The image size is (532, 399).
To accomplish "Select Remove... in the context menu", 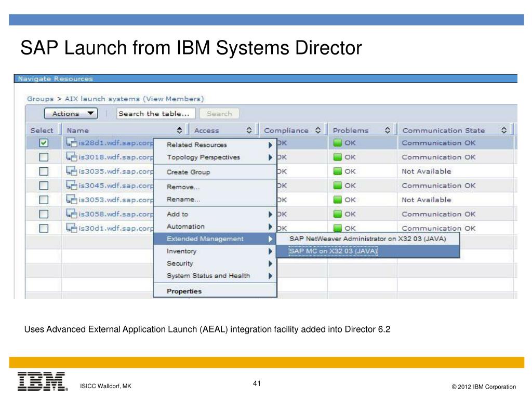I will click(x=215, y=187).
